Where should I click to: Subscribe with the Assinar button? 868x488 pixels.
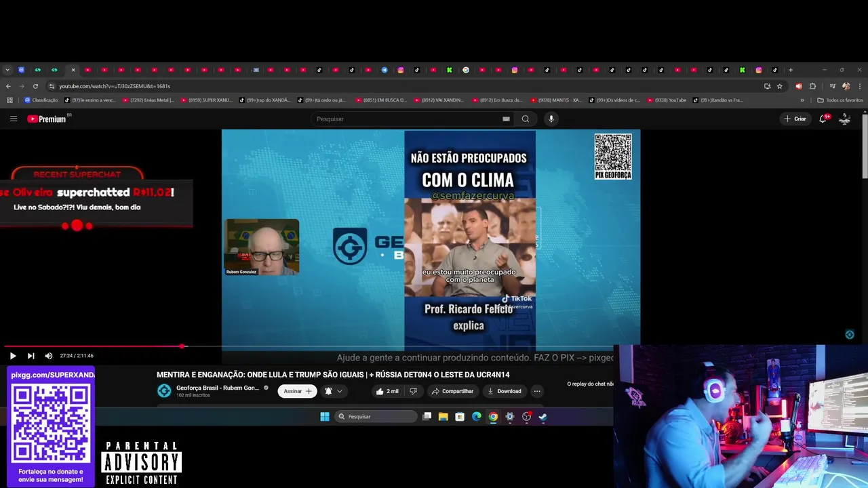click(297, 391)
